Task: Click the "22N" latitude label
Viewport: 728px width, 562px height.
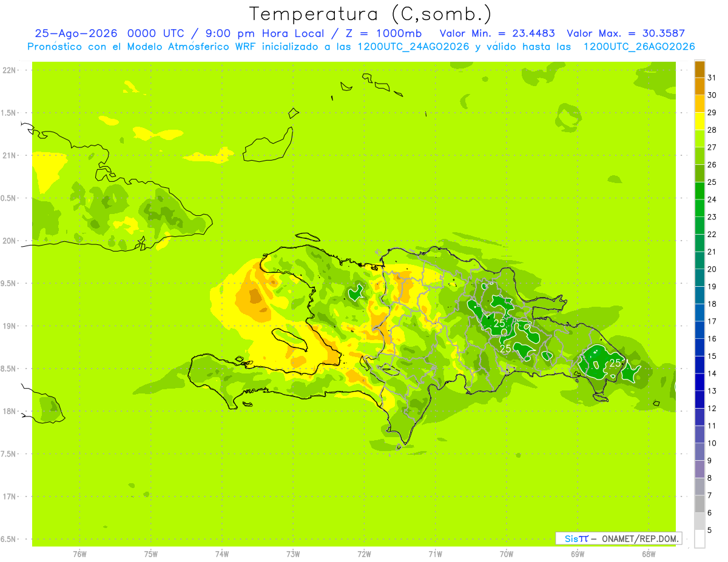Action: pos(10,70)
